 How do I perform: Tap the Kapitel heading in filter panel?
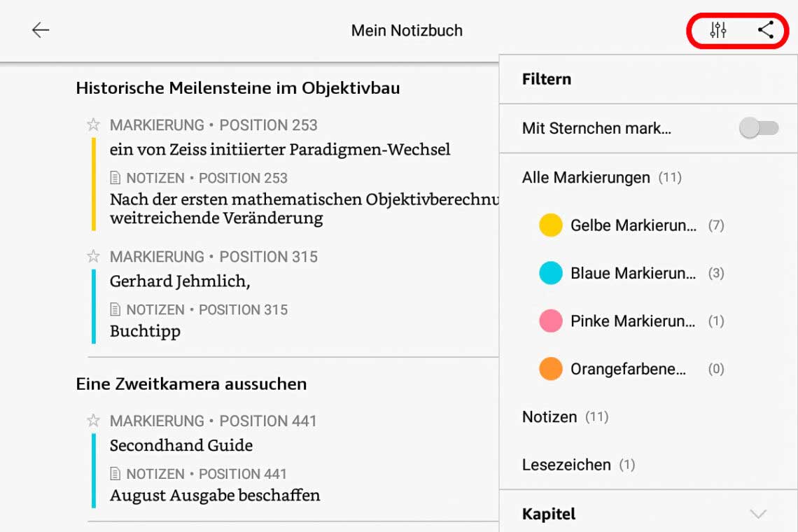(x=549, y=514)
